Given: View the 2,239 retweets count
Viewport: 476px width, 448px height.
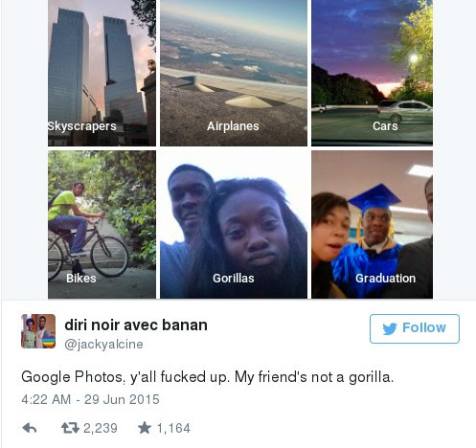Looking at the screenshot, I should pos(101,428).
